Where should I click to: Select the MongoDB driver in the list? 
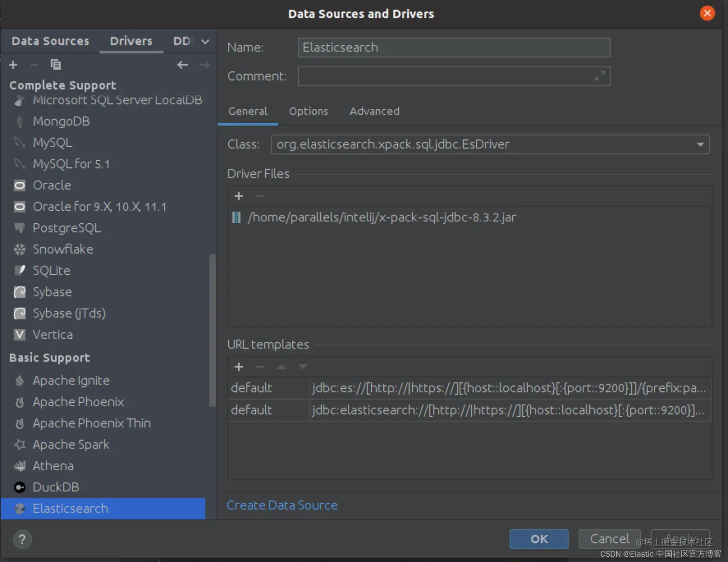[61, 121]
